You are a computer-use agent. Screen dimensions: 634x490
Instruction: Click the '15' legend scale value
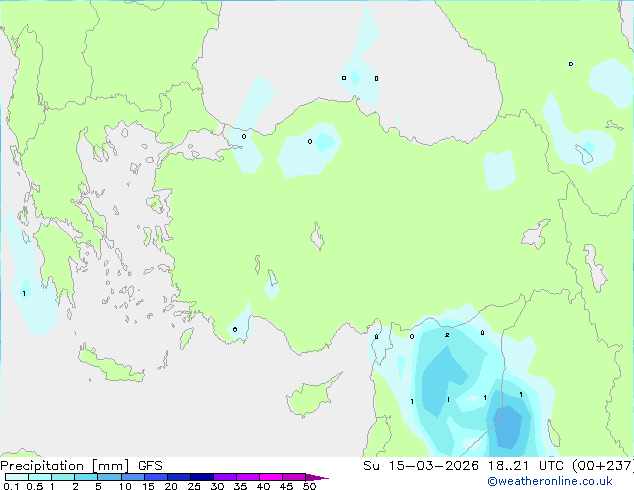click(148, 486)
